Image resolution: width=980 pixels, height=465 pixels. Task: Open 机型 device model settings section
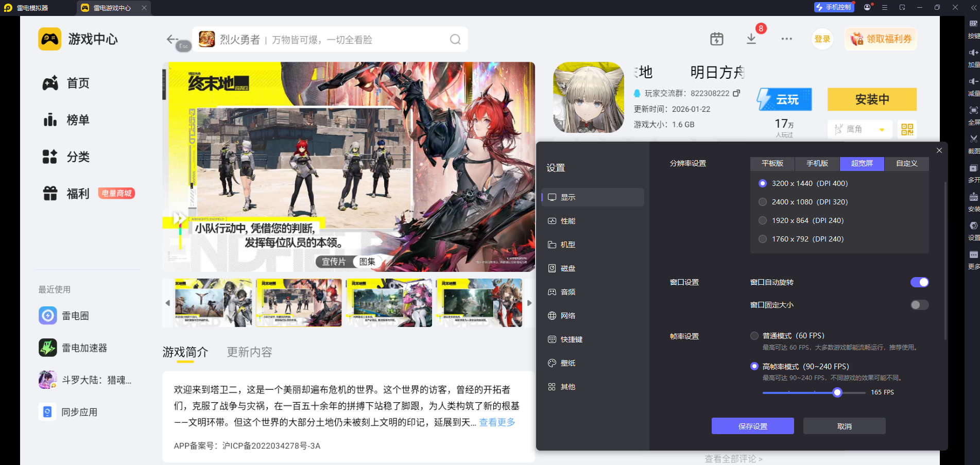point(593,245)
